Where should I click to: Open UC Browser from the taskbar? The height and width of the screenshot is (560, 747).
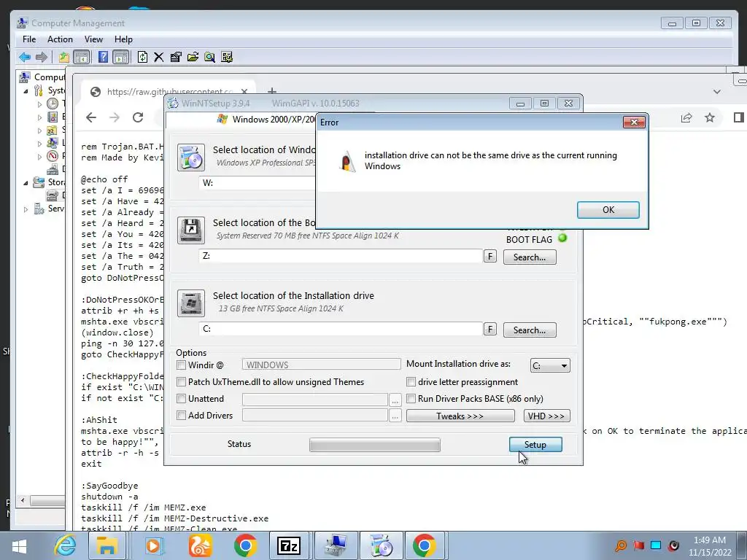pyautogui.click(x=200, y=545)
